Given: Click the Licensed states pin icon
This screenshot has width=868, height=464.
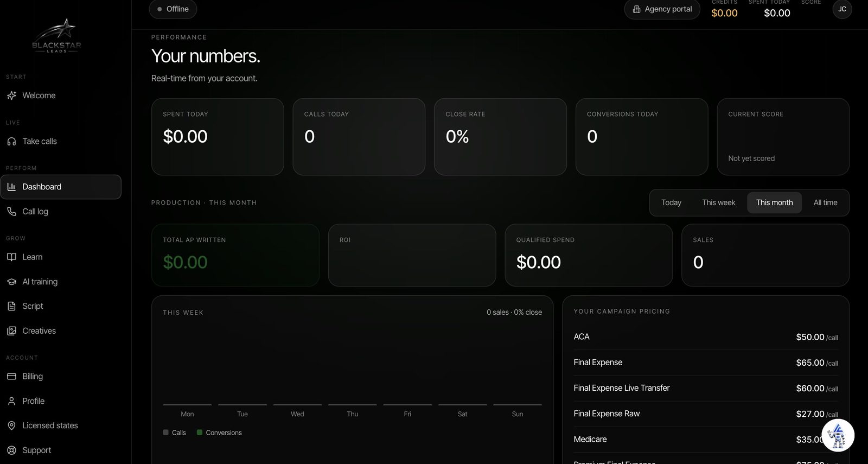Looking at the screenshot, I should (11, 425).
